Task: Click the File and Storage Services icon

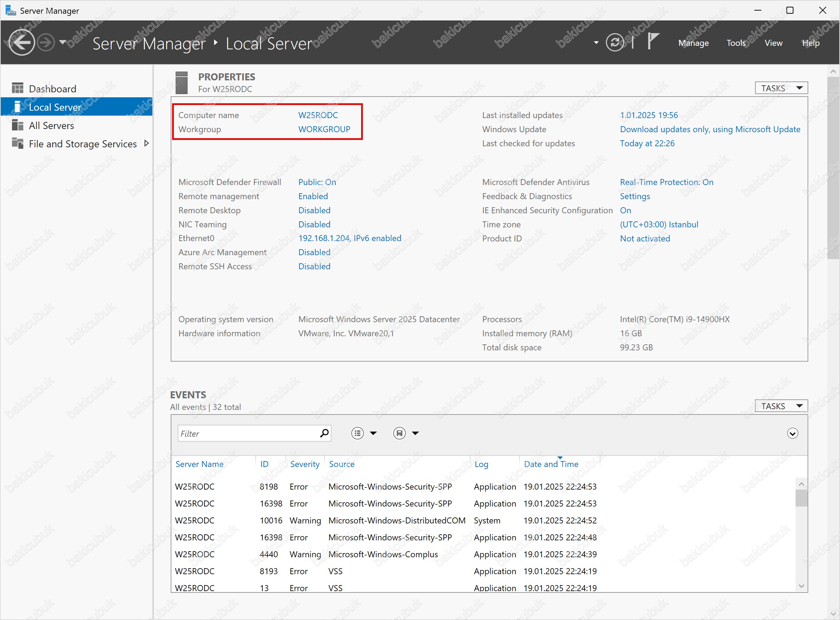Action: (17, 143)
